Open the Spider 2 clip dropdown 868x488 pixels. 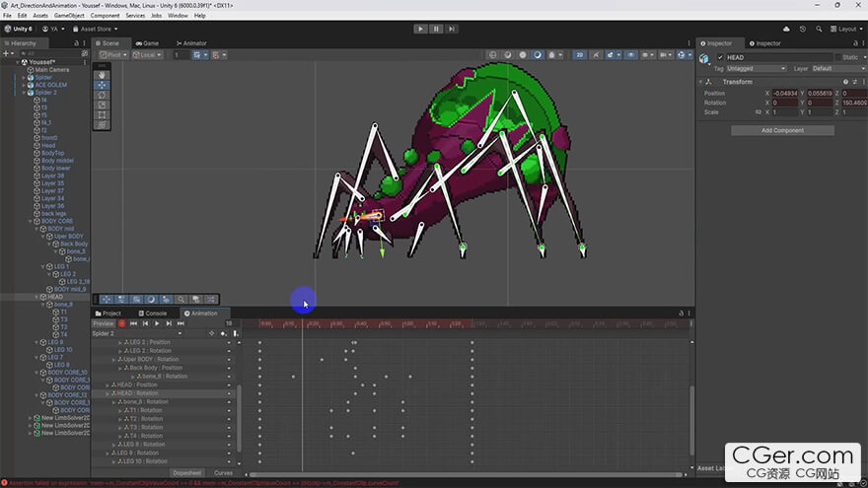pyautogui.click(x=137, y=333)
